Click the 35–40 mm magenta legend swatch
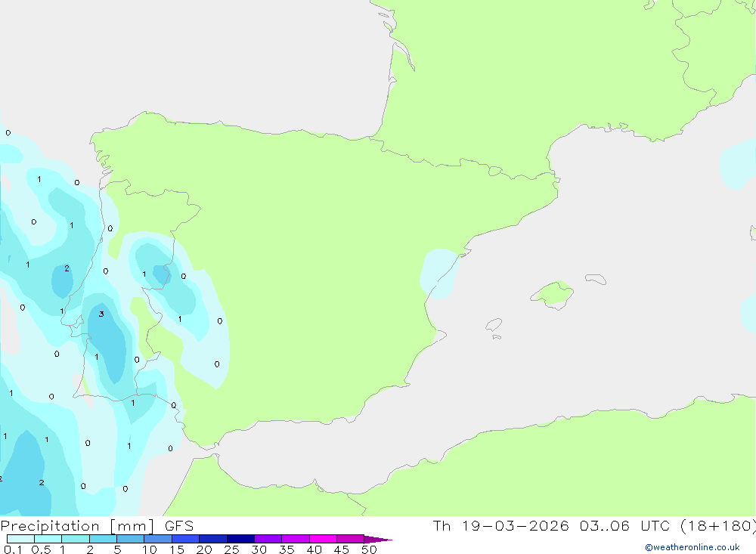 point(295,539)
